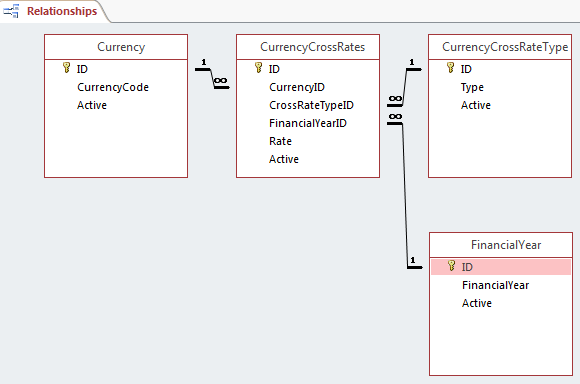Click the FinancialYear field under FinancialYear table
This screenshot has height=384, width=580.
pyautogui.click(x=495, y=285)
